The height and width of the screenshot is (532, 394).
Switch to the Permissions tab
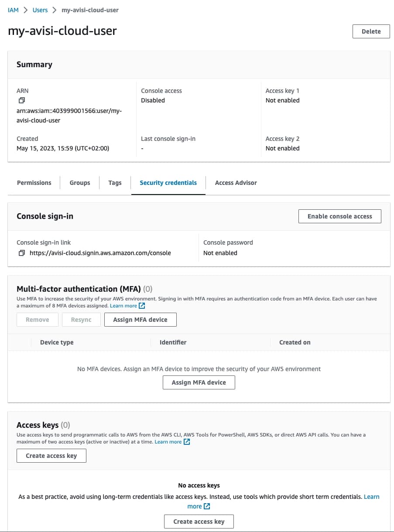[x=34, y=183]
